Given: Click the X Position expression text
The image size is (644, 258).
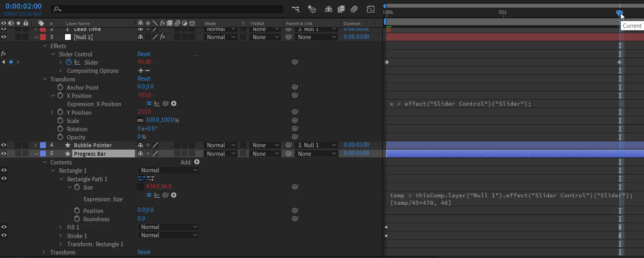Looking at the screenshot, I should (461, 104).
